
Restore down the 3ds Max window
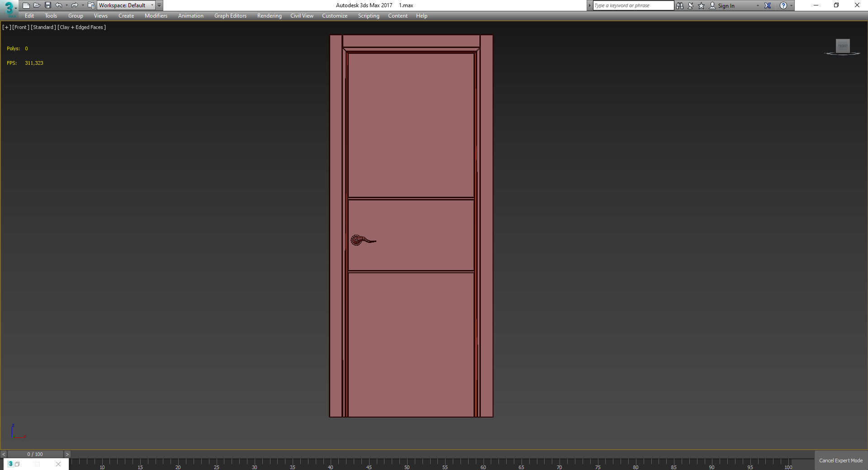836,5
